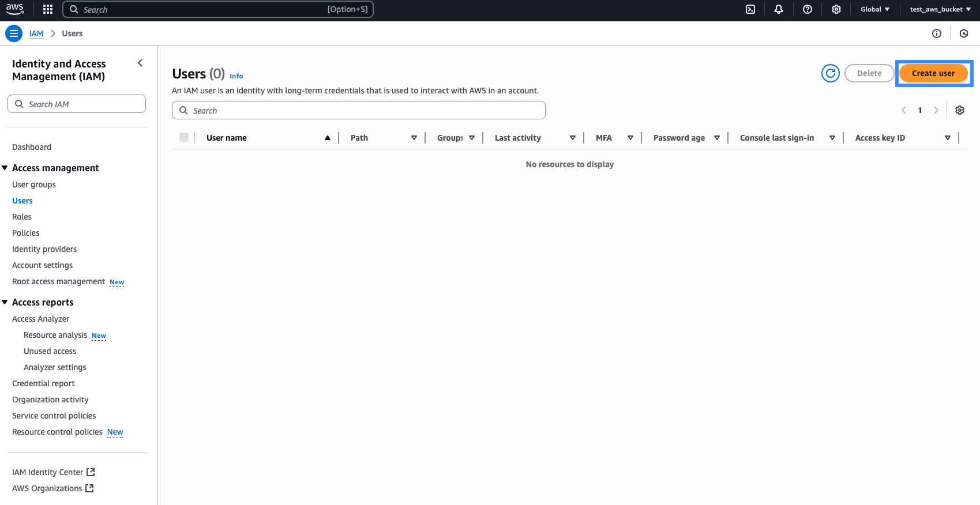980x505 pixels.
Task: Open Unused access in sidebar
Action: [x=50, y=351]
